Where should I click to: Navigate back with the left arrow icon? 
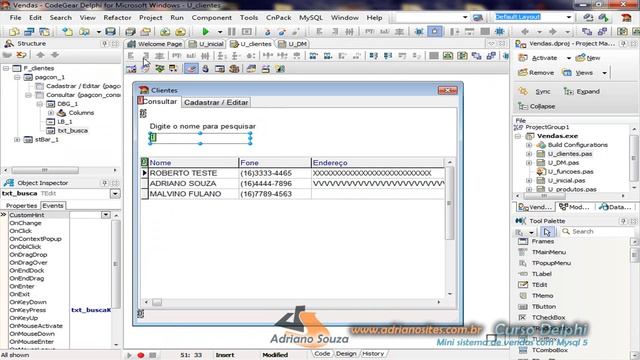(x=525, y=31)
